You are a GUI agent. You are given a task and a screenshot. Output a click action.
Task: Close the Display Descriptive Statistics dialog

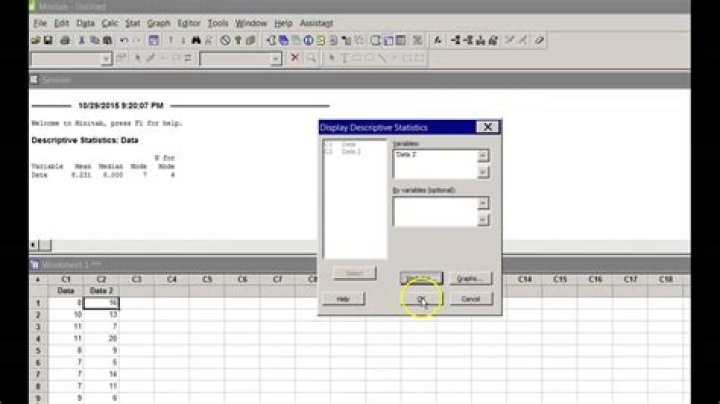coord(488,127)
